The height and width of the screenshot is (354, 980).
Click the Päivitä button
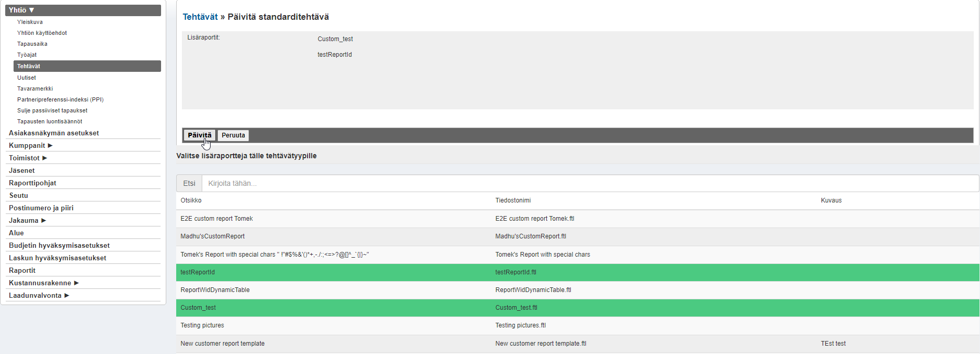coord(199,135)
